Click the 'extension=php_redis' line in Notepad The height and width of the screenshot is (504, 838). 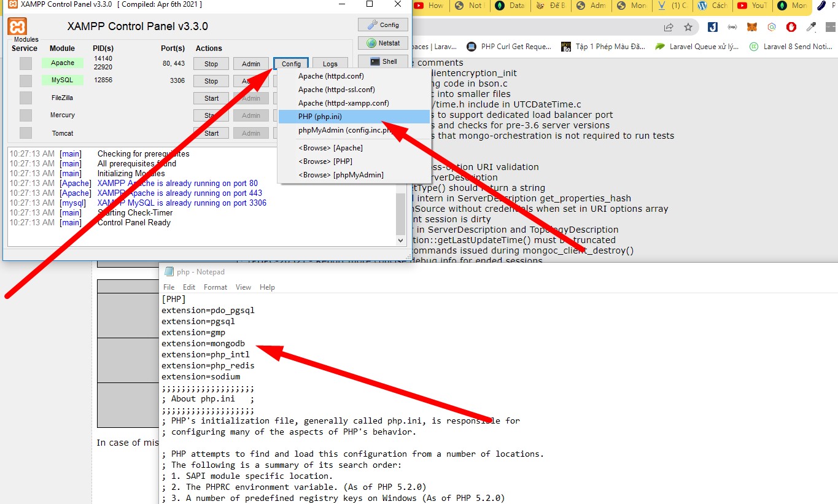click(x=208, y=365)
